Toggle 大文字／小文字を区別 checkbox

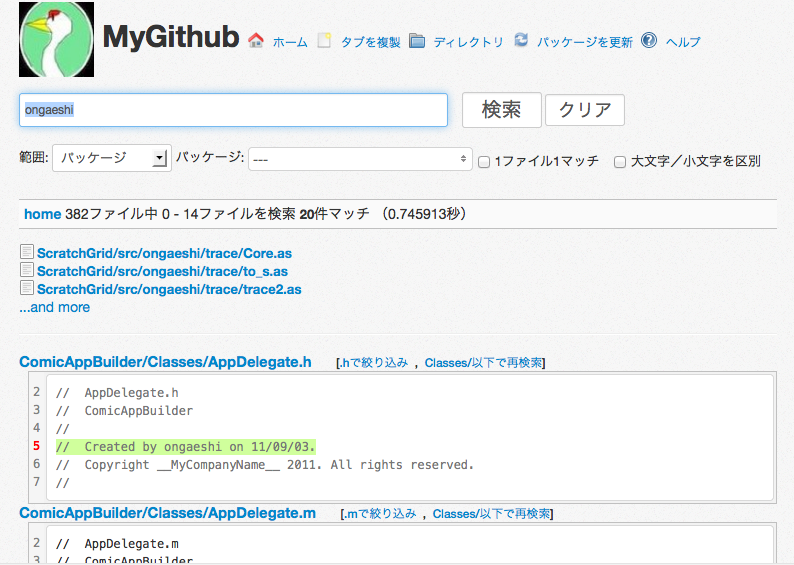pos(620,162)
